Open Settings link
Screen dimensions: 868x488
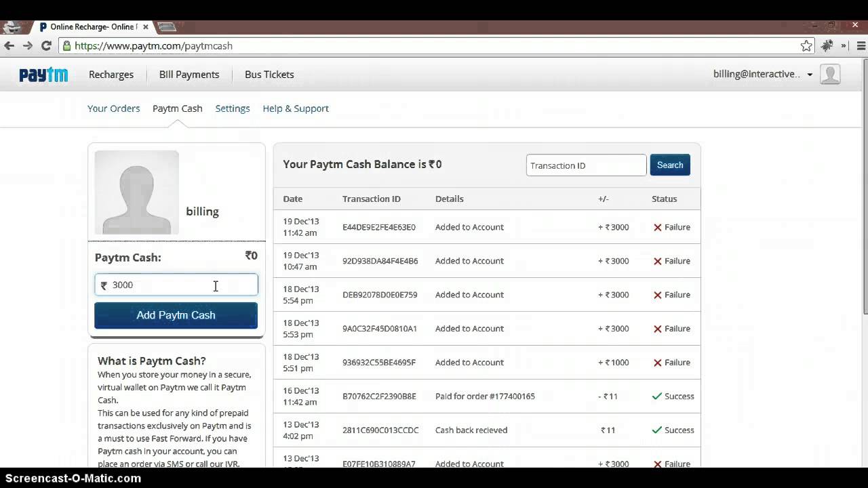233,108
